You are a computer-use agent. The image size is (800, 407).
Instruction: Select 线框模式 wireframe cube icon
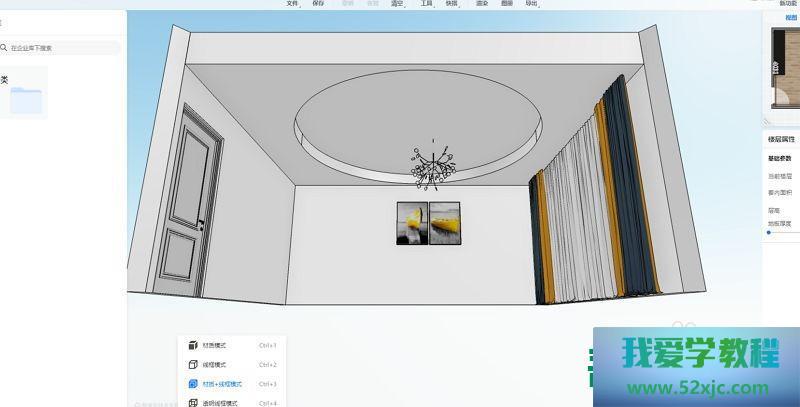click(193, 364)
